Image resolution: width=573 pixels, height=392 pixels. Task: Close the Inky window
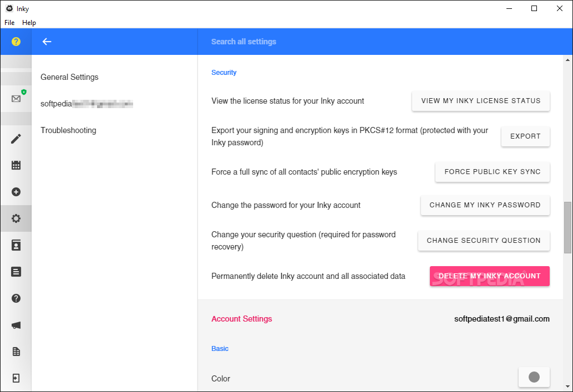pyautogui.click(x=560, y=8)
